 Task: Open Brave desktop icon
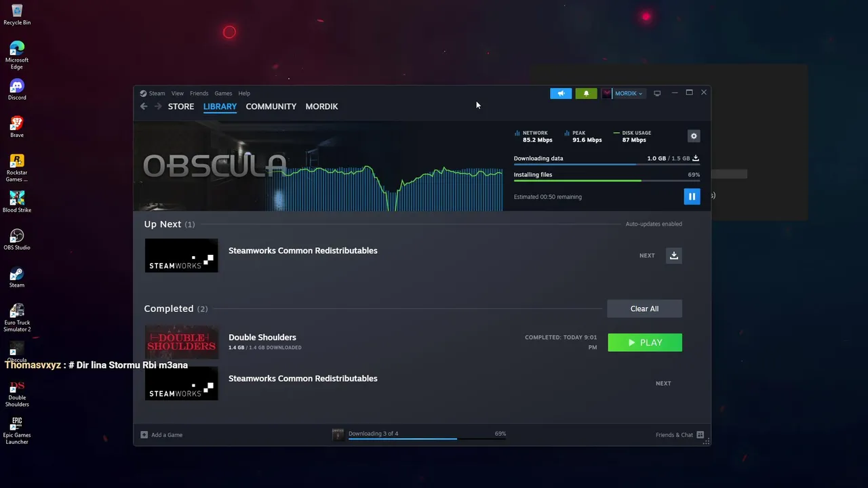tap(17, 127)
